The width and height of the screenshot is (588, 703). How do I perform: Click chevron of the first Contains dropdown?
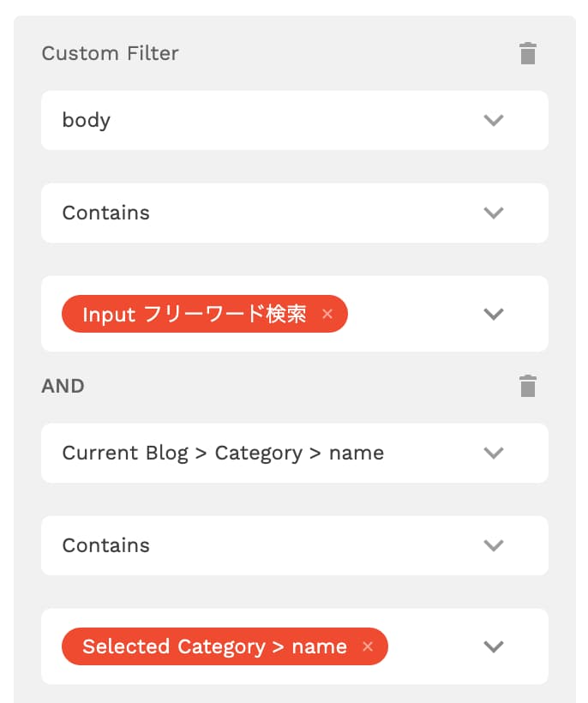494,213
